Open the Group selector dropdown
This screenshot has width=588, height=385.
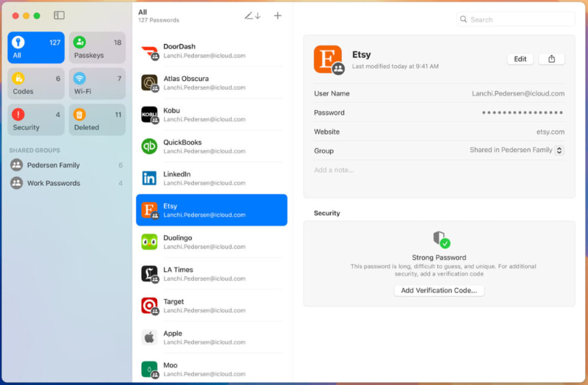[x=559, y=151]
